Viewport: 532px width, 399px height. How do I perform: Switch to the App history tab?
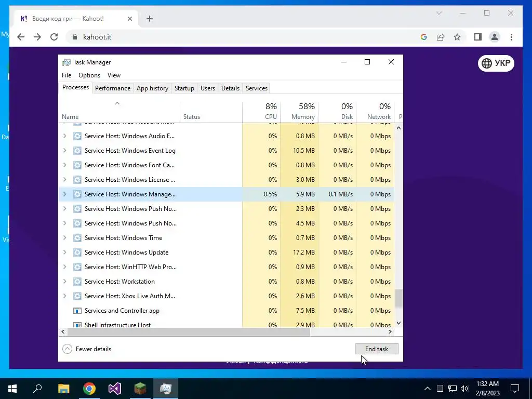[152, 88]
